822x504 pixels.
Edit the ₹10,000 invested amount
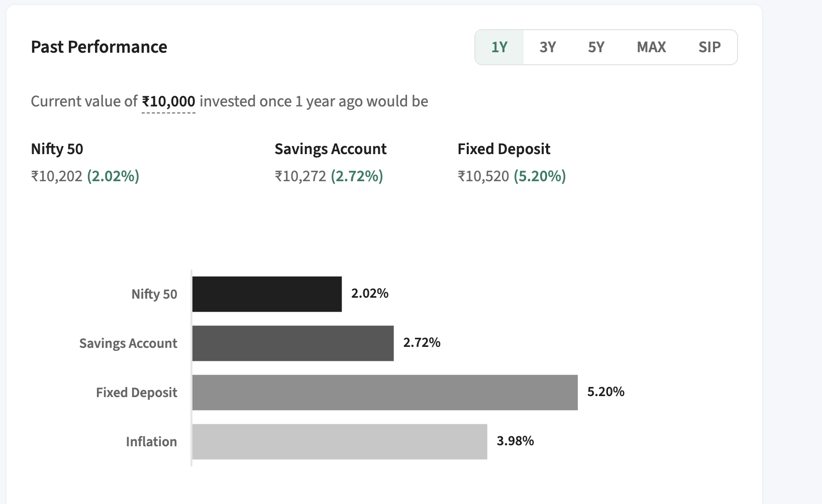pos(168,102)
